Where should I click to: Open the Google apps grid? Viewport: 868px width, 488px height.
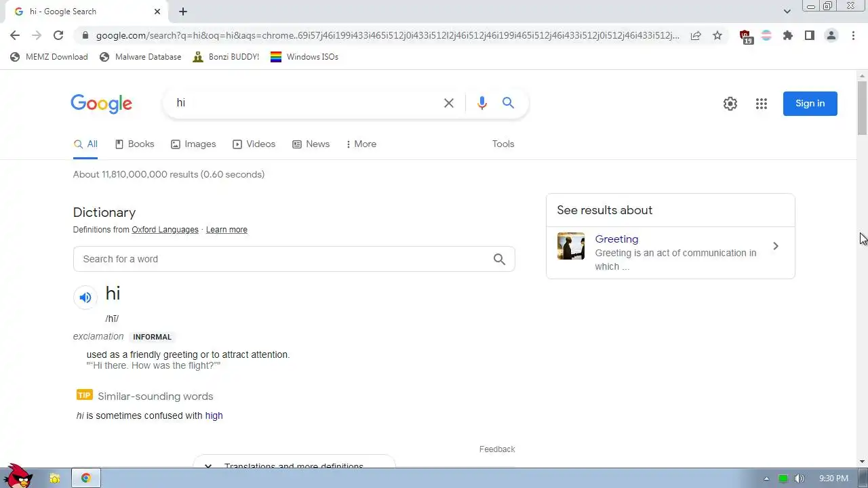[762, 104]
